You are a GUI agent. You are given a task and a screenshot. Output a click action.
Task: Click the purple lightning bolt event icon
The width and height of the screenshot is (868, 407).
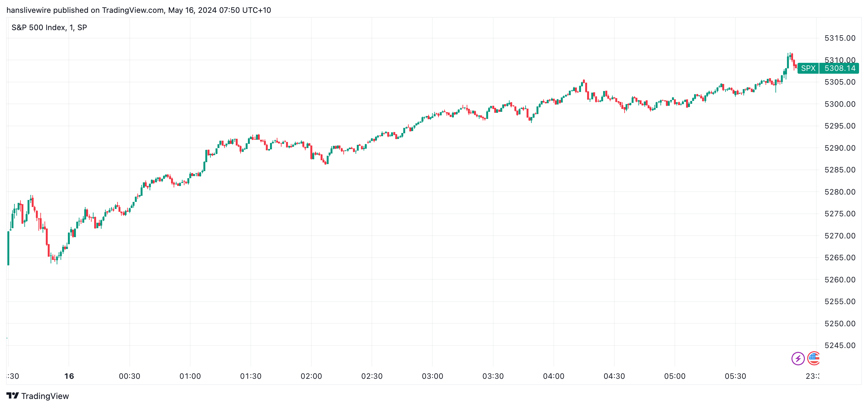tap(798, 358)
